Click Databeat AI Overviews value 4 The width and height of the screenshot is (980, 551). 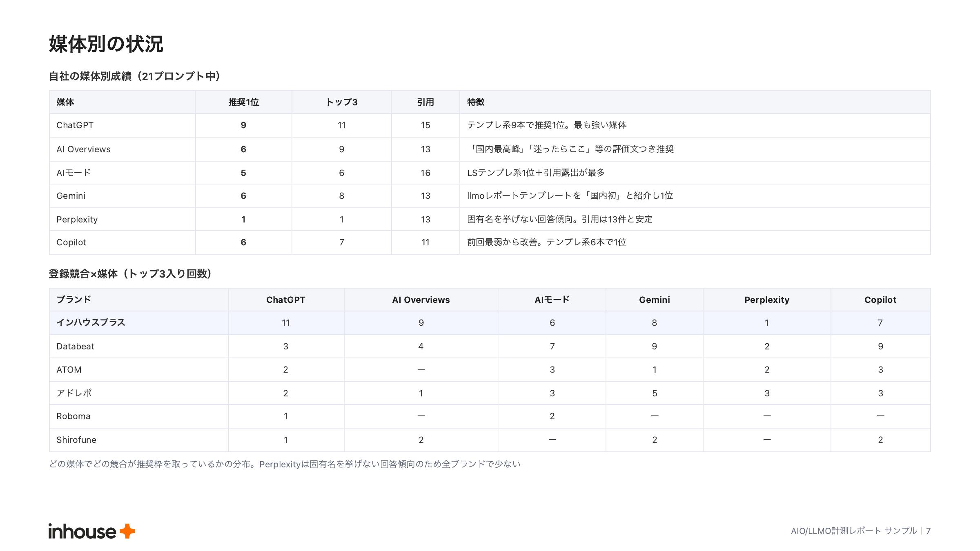pos(421,347)
